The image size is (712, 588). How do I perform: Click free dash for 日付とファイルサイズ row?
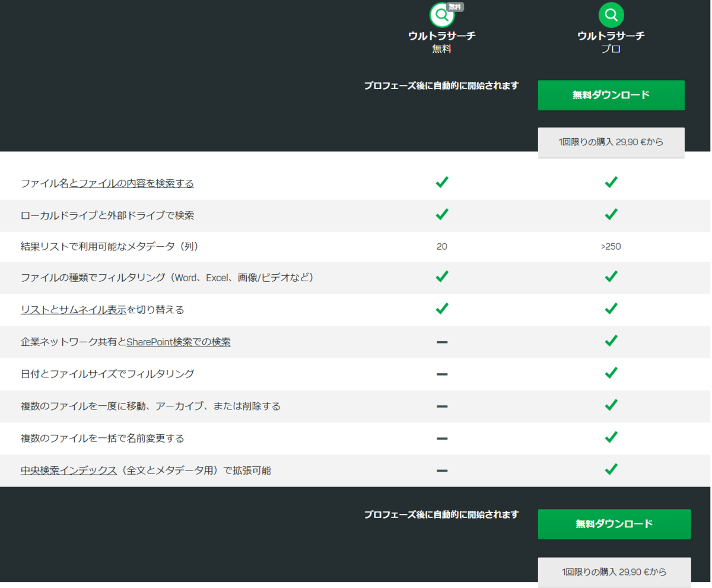tap(441, 374)
